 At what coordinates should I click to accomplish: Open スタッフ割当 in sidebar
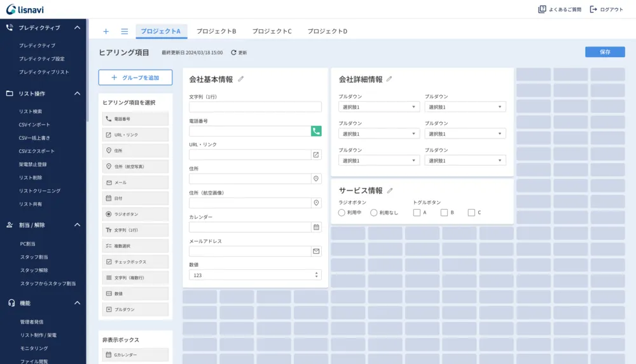[x=34, y=257]
